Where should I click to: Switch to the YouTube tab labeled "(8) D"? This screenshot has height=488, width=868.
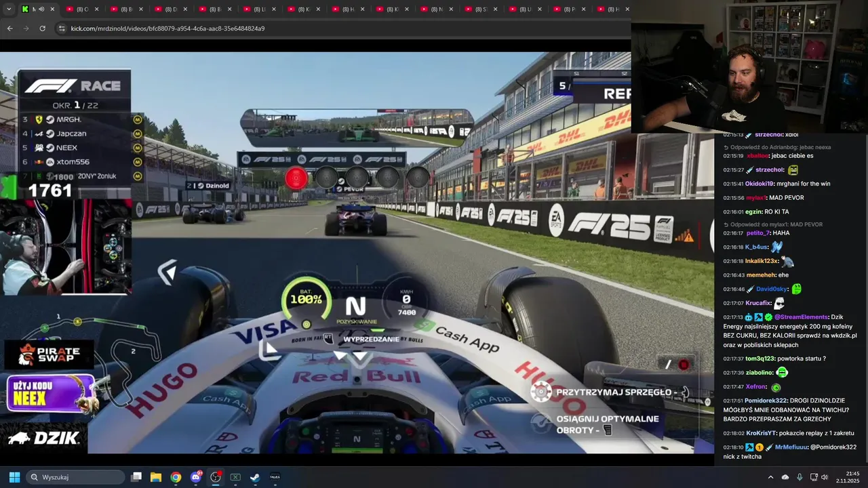[170, 9]
